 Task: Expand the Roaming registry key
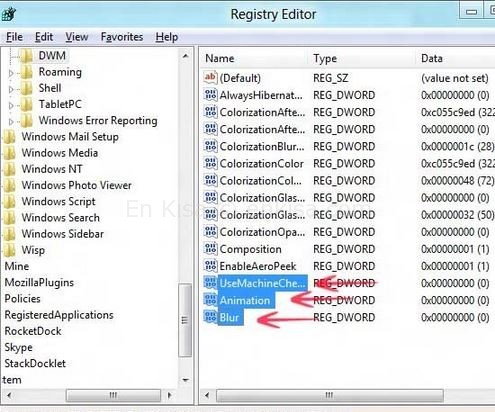(x=11, y=73)
